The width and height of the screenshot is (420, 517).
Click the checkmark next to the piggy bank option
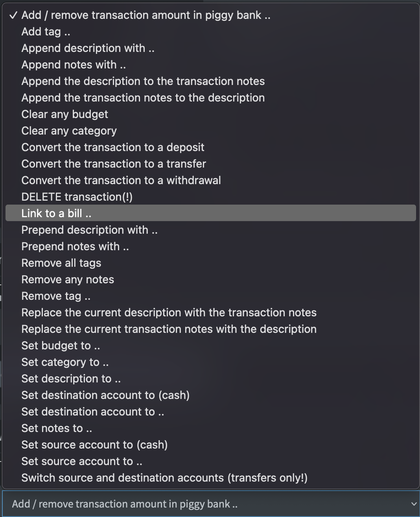click(13, 15)
